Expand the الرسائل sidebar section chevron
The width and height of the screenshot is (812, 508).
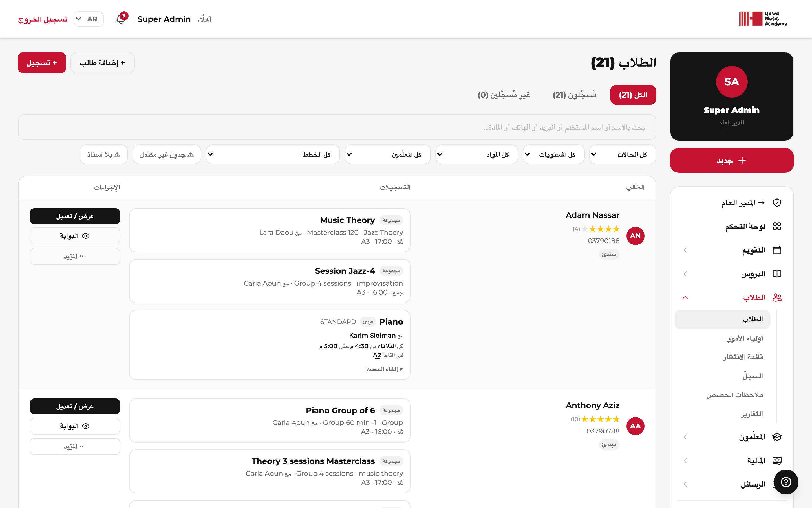(685, 484)
